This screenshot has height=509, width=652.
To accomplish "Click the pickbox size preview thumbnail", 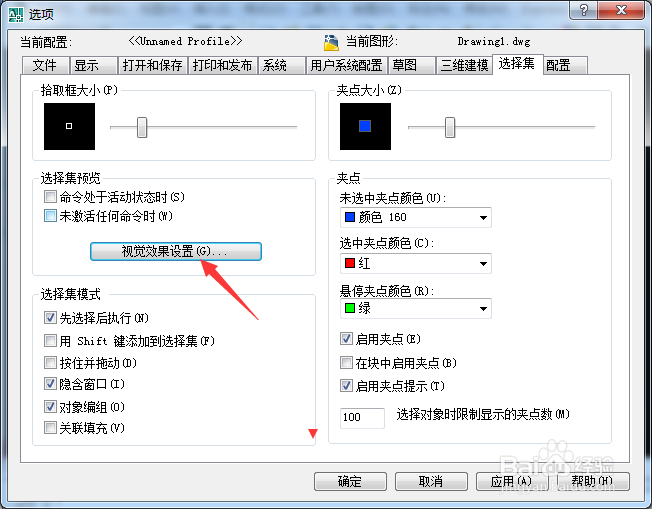I will coord(69,126).
